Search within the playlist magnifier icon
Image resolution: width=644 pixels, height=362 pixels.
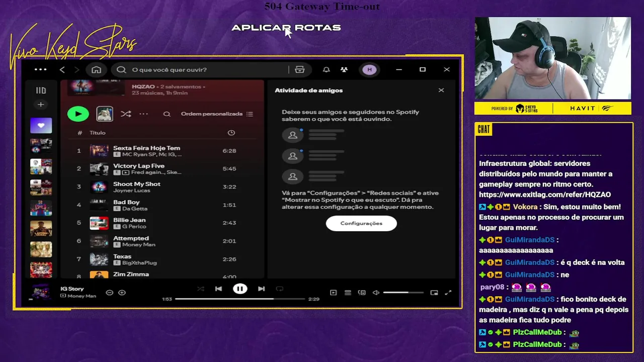click(167, 114)
